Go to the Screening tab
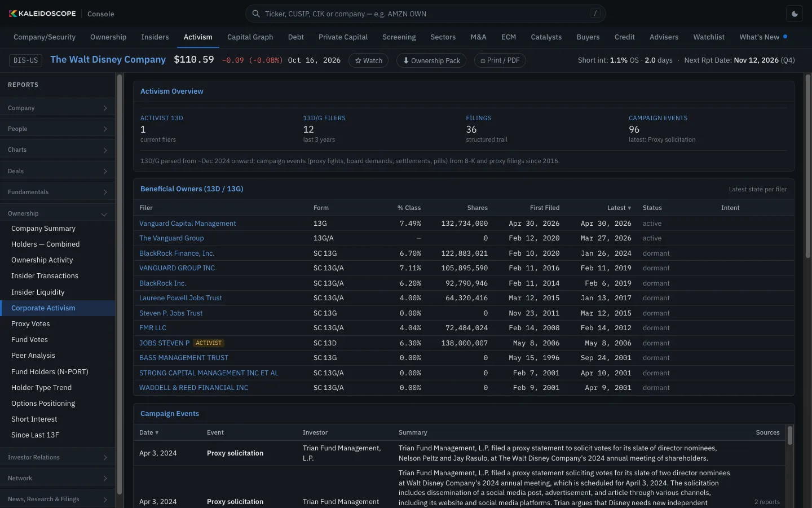The height and width of the screenshot is (508, 812). point(399,37)
